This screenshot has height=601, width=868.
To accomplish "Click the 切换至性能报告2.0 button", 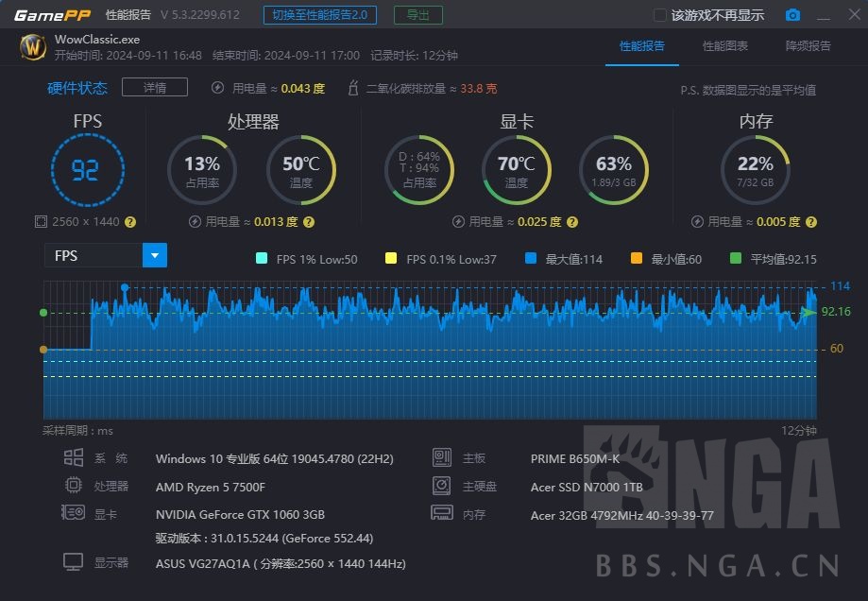I will coord(320,15).
